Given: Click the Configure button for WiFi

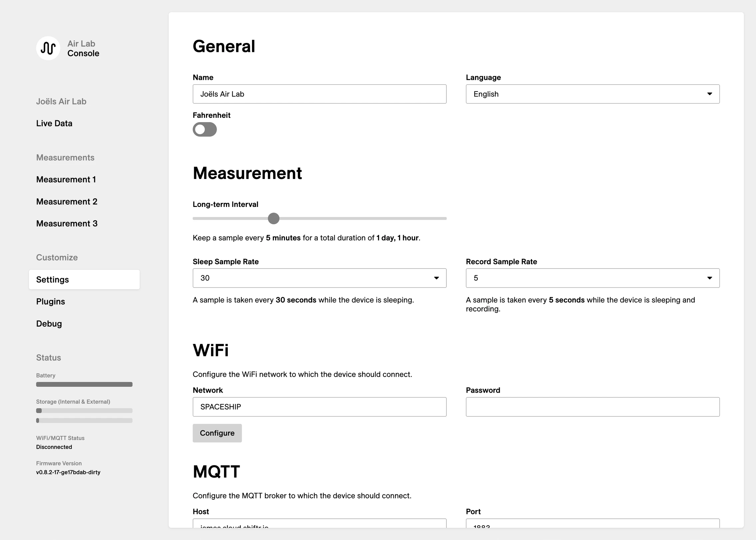Looking at the screenshot, I should click(x=217, y=433).
